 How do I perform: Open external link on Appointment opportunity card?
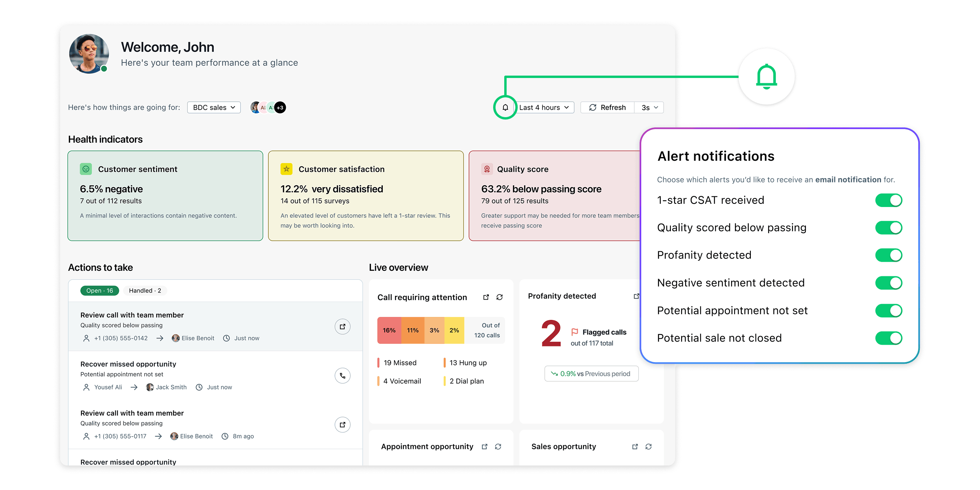click(484, 446)
